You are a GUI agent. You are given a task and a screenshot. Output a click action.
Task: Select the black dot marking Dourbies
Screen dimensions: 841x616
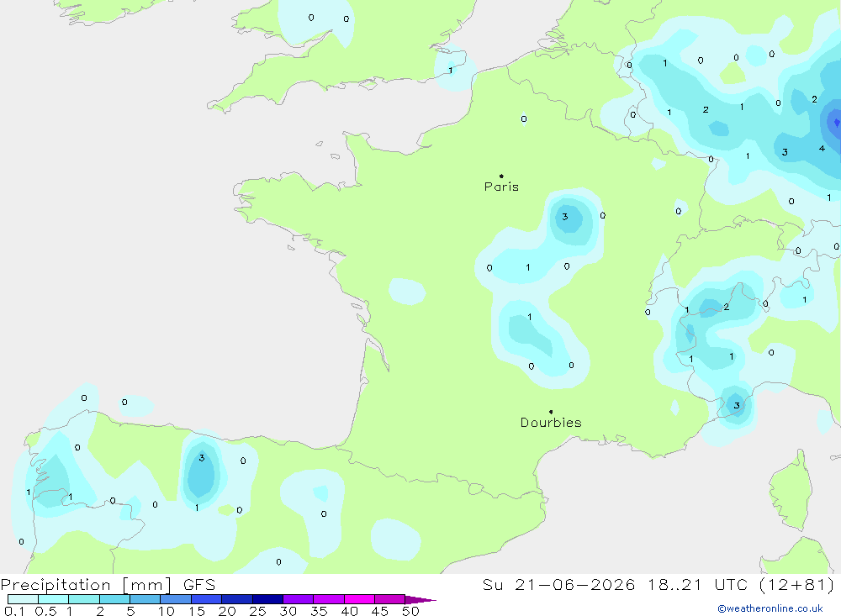tap(551, 412)
